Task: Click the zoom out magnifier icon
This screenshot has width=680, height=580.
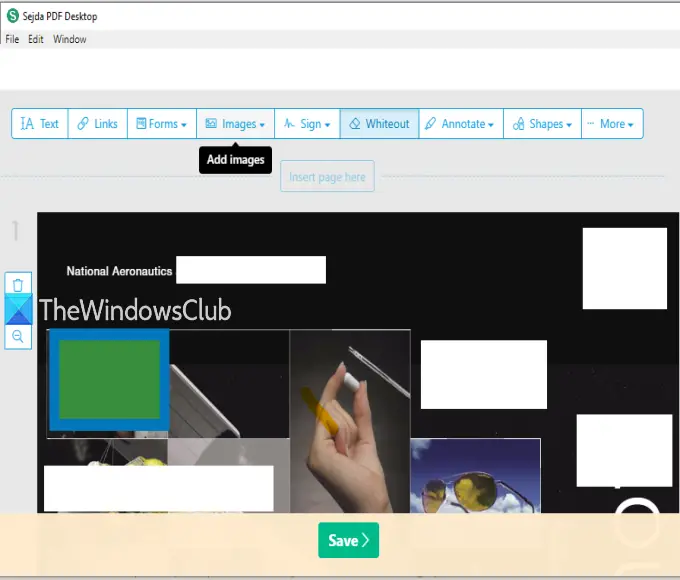Action: (x=18, y=336)
